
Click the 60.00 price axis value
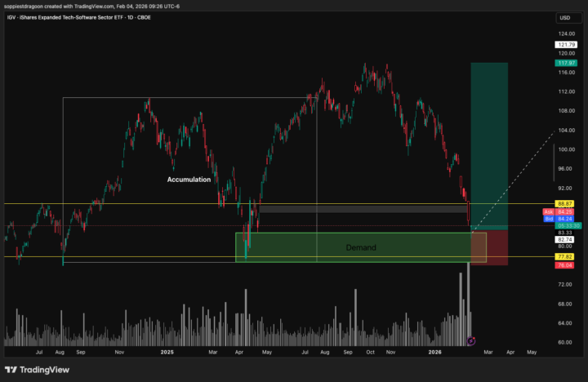(x=565, y=342)
